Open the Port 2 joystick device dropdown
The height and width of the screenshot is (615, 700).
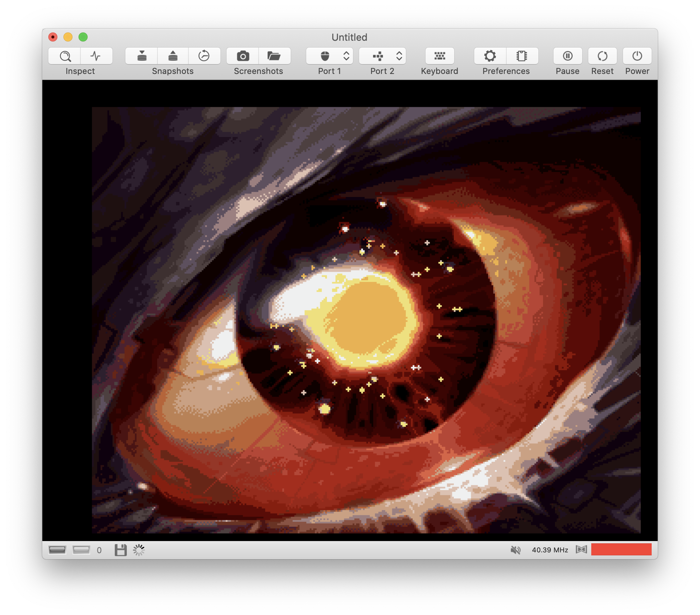pos(382,56)
